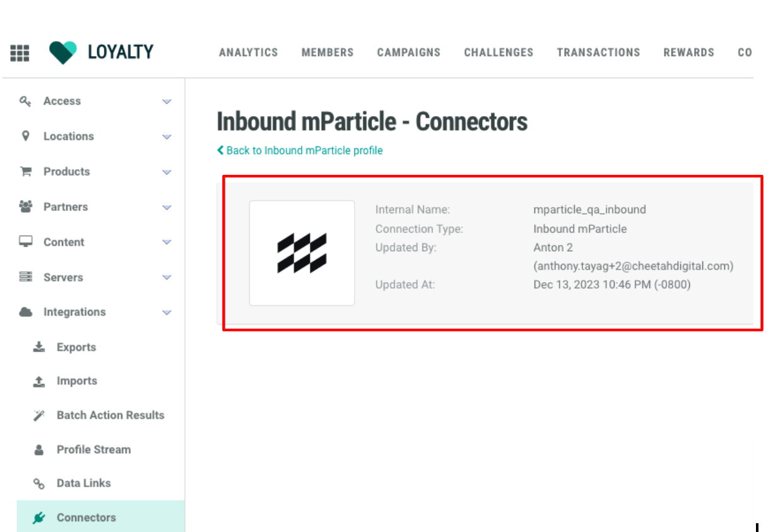Click the Data Links chain icon

tap(39, 483)
